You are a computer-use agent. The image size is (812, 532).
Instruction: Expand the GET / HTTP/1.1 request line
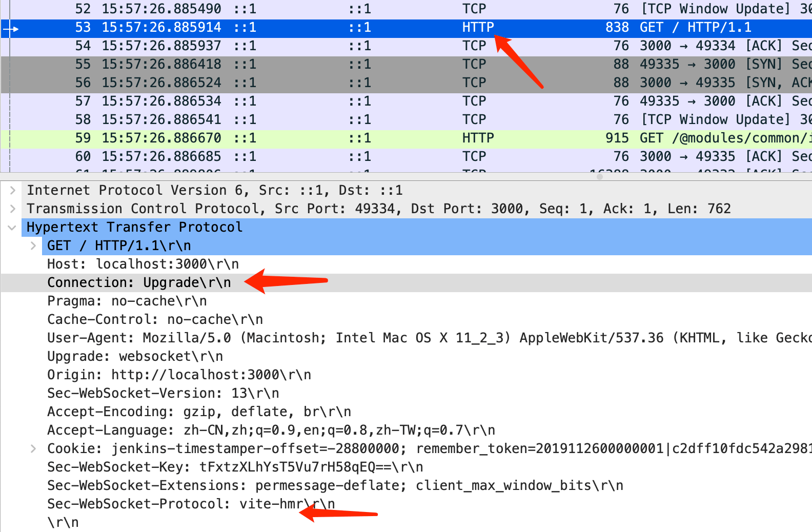pos(33,245)
